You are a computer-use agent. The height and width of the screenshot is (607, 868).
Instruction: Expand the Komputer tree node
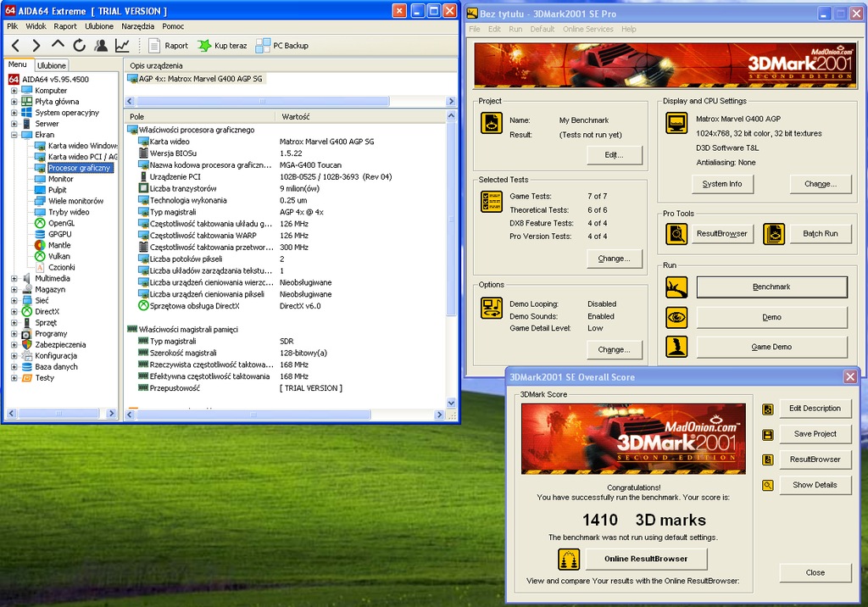coord(14,91)
